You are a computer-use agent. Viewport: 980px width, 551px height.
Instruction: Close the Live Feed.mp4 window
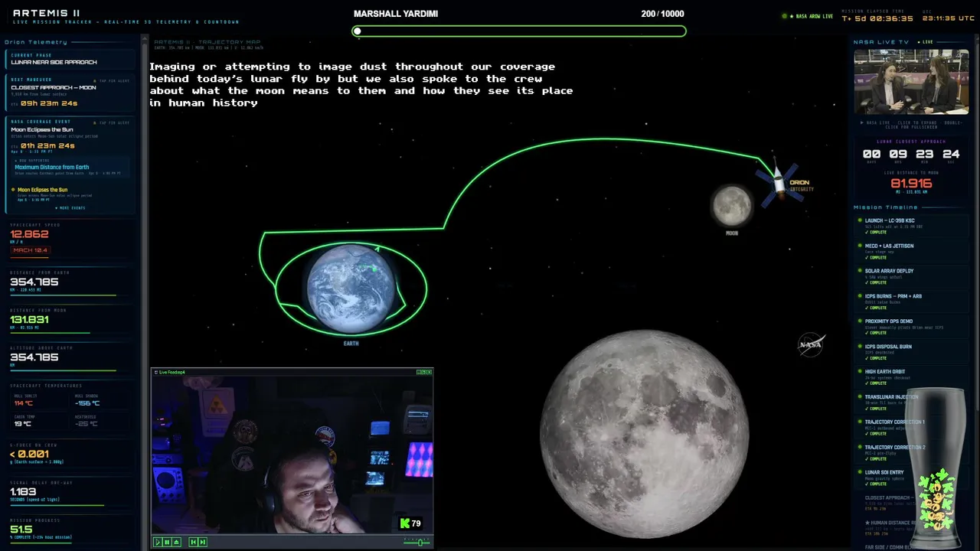tap(429, 372)
